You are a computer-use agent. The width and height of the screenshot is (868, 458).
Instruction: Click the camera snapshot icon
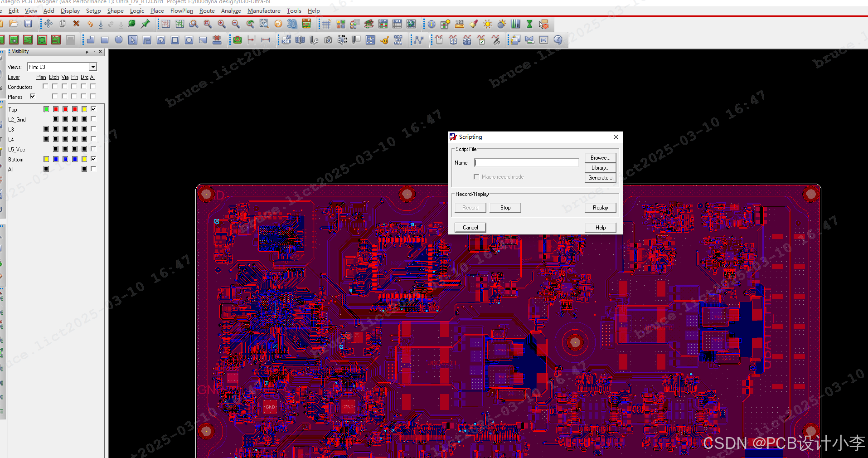328,40
